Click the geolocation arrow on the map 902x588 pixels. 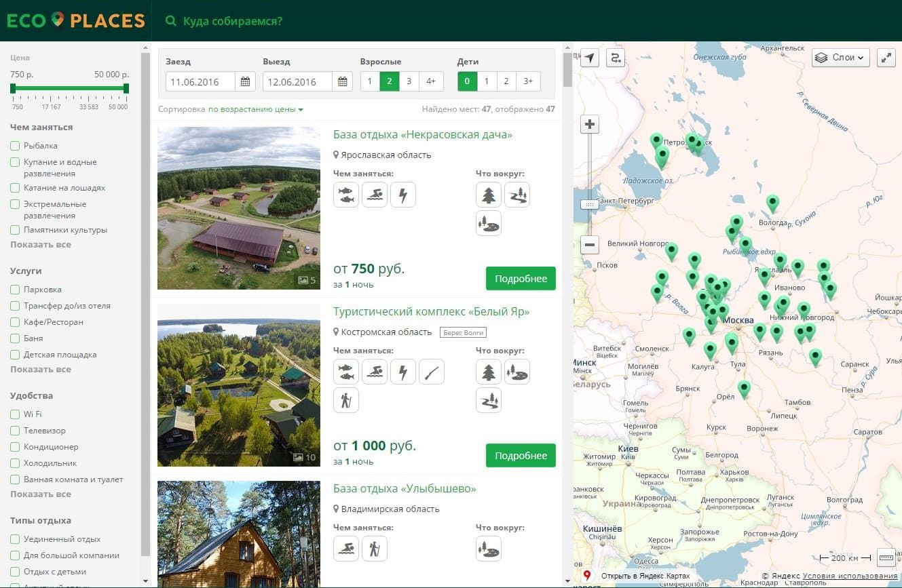(589, 58)
